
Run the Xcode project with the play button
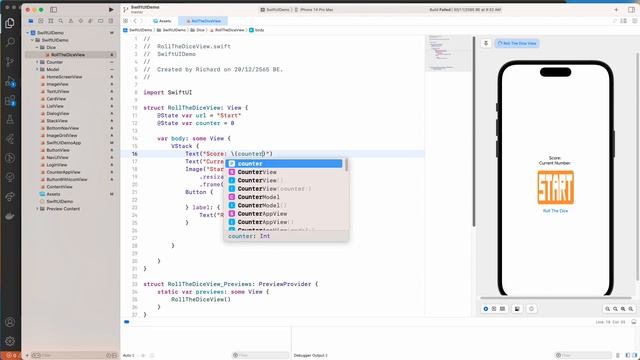111,9
